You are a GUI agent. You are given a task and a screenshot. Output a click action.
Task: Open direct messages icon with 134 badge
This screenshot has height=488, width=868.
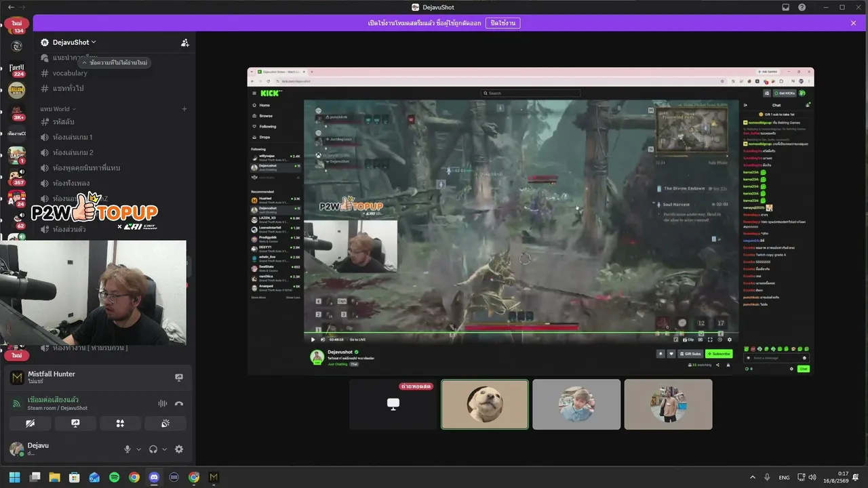pos(17,26)
